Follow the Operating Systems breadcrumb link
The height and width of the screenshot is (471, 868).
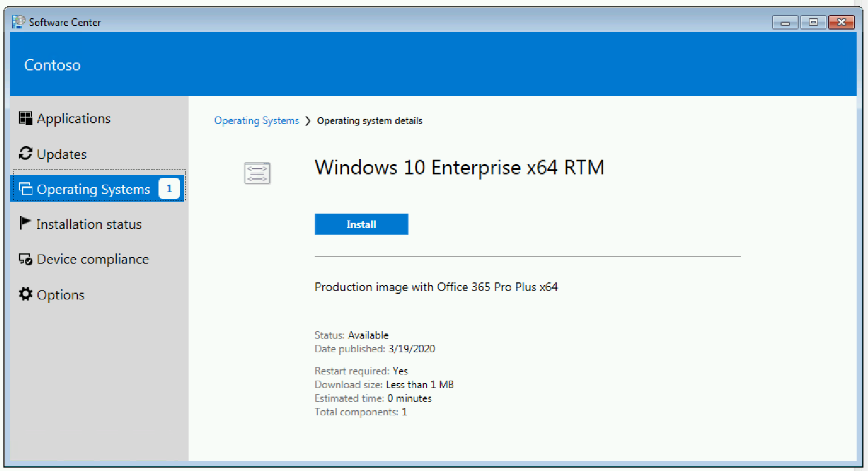tap(256, 120)
